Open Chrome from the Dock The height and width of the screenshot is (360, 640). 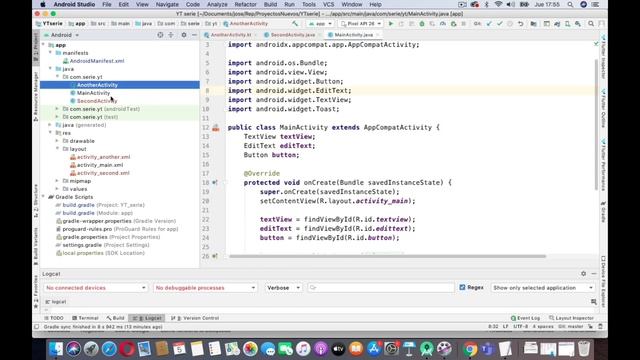tap(470, 349)
